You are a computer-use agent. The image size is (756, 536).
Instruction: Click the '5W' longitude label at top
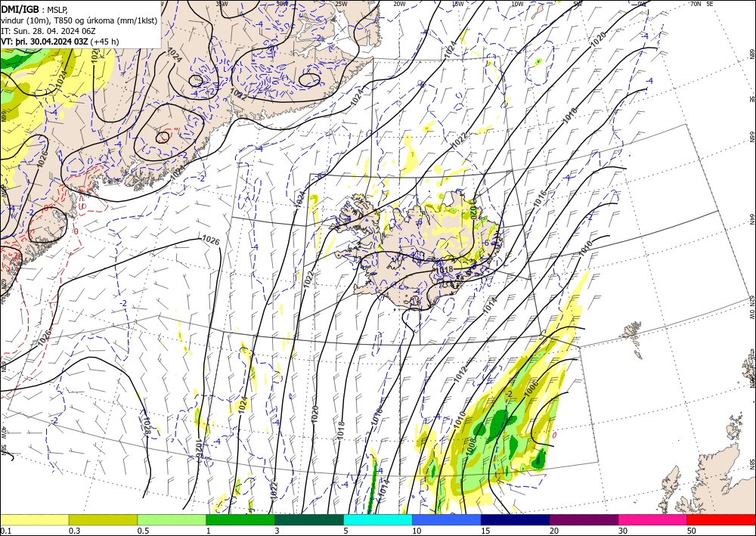pos(578,4)
